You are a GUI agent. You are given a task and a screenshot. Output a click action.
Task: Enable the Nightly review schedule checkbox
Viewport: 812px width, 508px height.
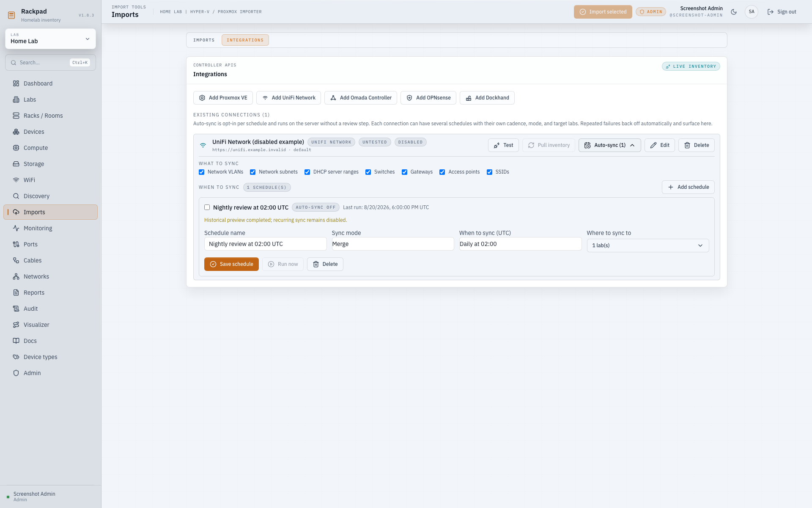click(207, 207)
